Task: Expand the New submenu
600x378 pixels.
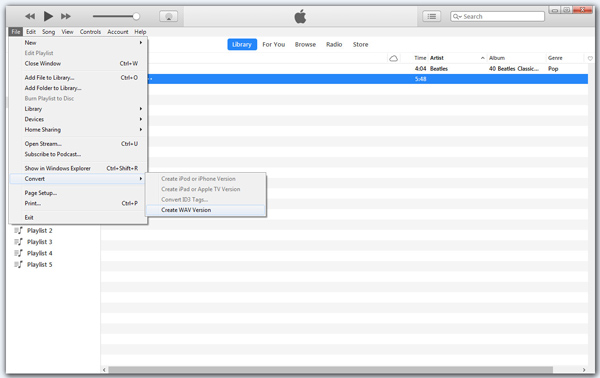Action: [78, 42]
